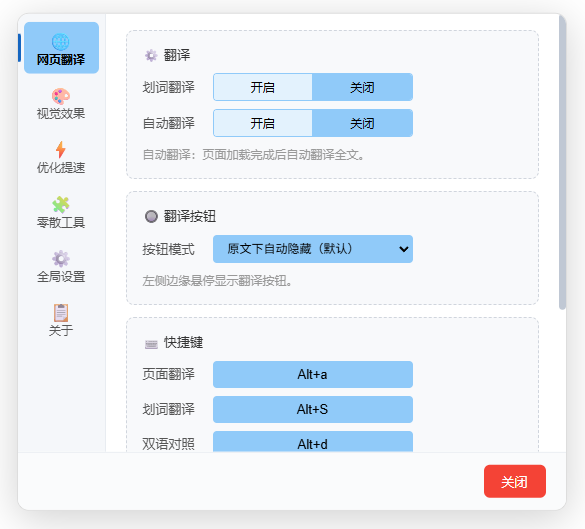Click the 双语对照 label

(169, 444)
